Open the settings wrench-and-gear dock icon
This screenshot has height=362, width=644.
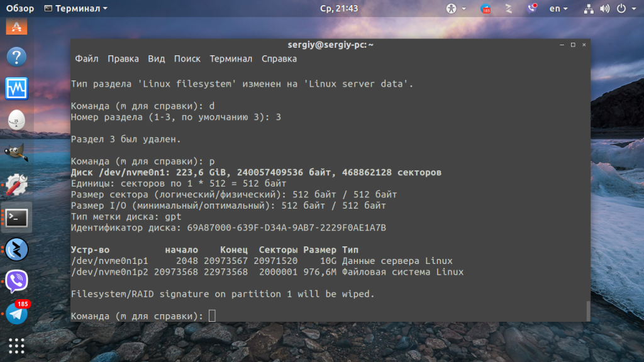[16, 185]
